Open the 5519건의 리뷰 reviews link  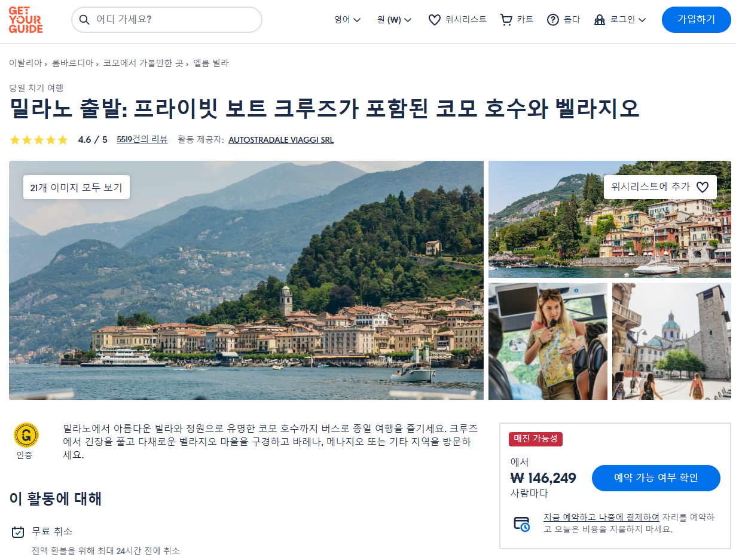point(142,140)
